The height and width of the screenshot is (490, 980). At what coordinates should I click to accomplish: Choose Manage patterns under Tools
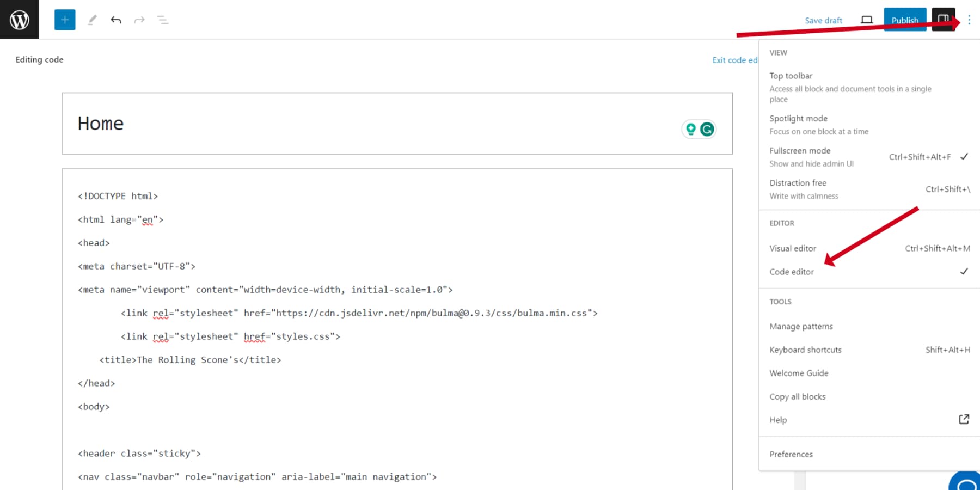(x=801, y=326)
